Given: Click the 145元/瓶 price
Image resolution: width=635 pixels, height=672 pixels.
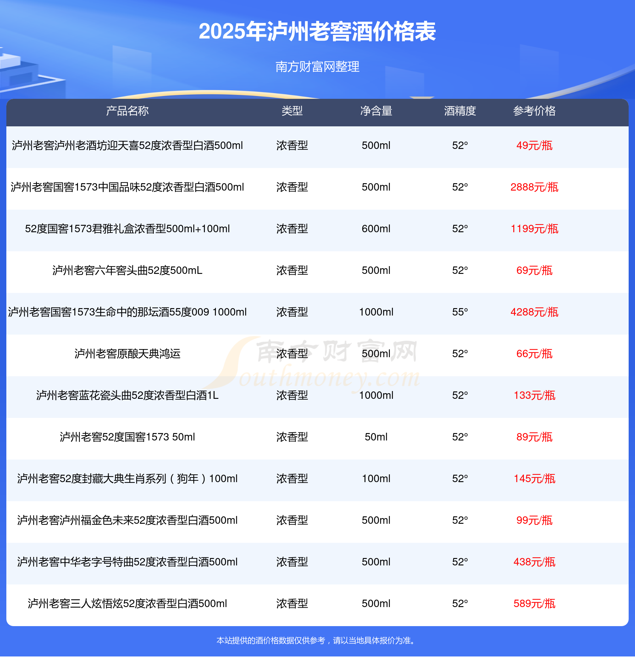Looking at the screenshot, I should coord(534,479).
